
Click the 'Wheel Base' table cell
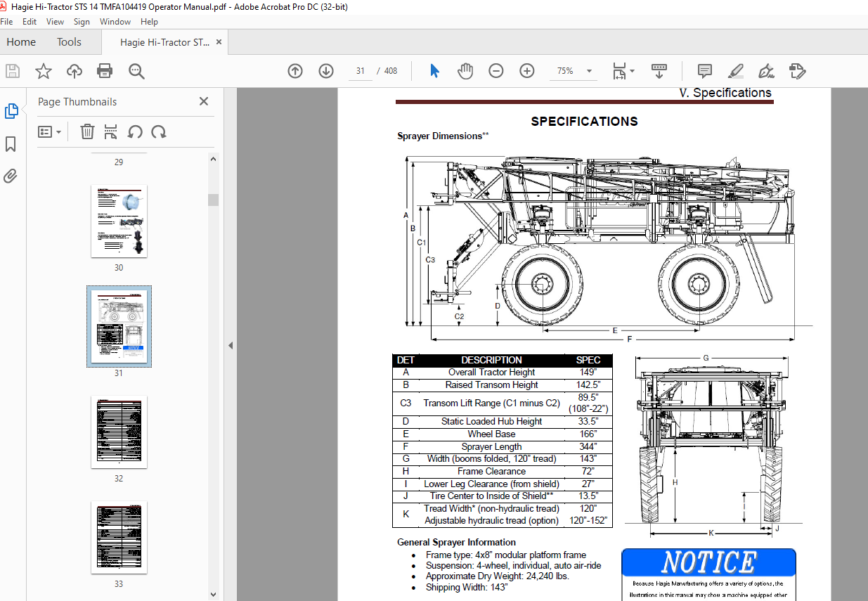click(x=491, y=434)
